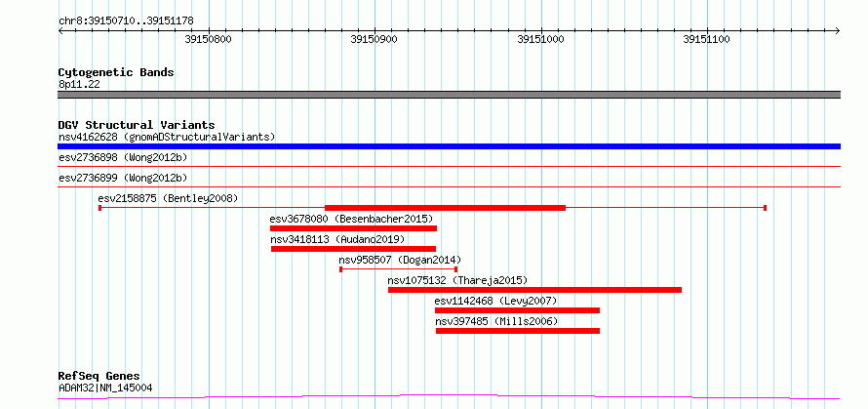
Task: Select the red nsv3418113 variant bar
Action: point(353,249)
